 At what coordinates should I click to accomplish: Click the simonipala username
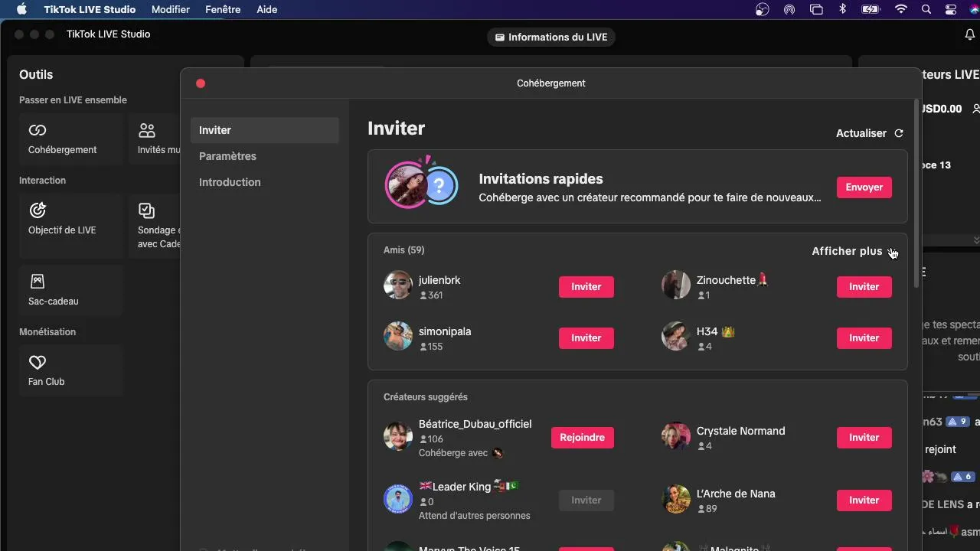[445, 331]
